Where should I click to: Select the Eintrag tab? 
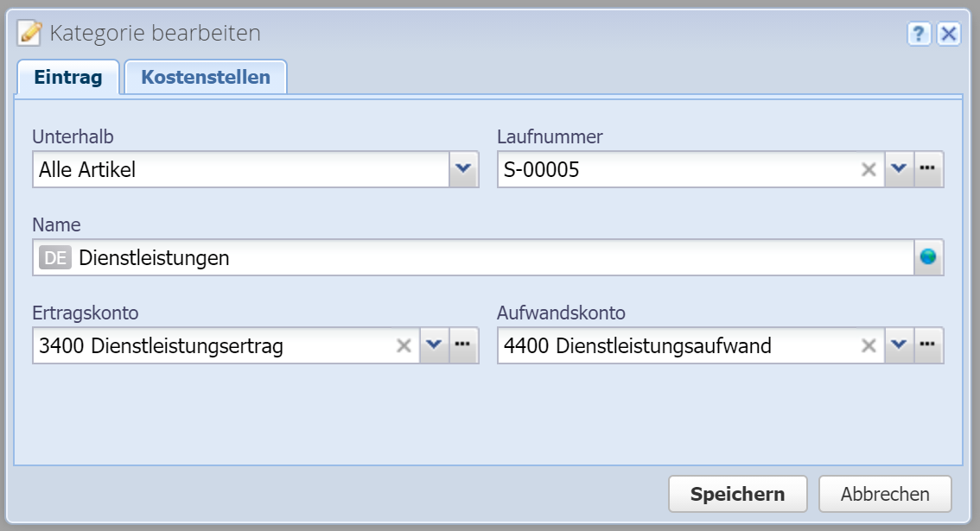(68, 77)
